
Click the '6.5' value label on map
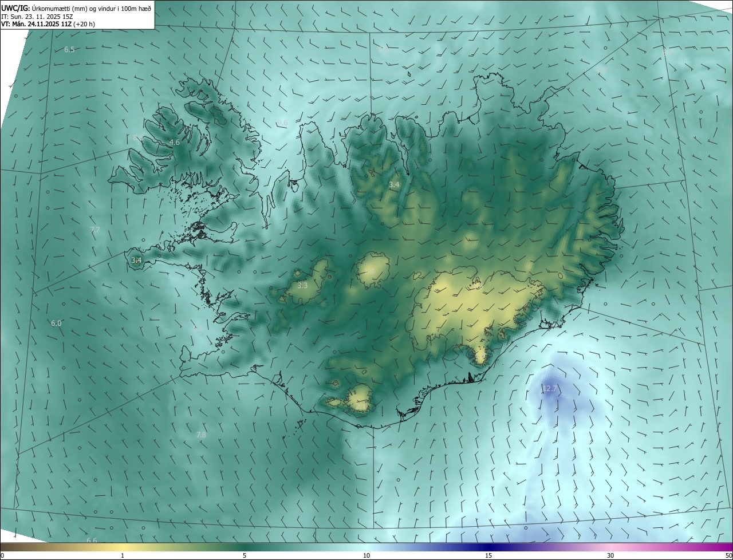[x=69, y=50]
